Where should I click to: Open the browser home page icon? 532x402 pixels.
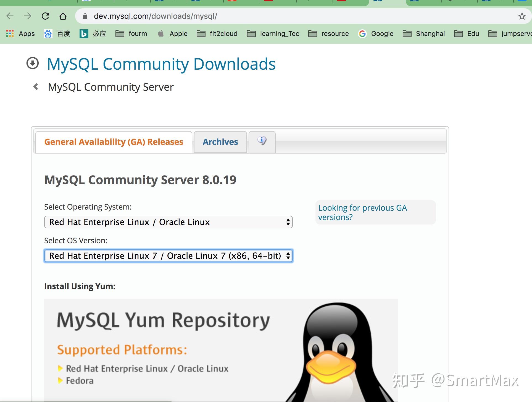[63, 16]
